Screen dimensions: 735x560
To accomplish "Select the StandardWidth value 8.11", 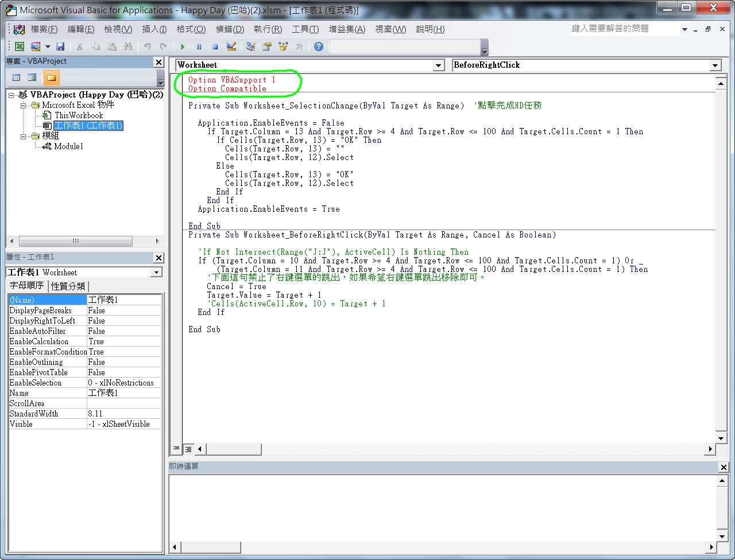I will point(124,414).
